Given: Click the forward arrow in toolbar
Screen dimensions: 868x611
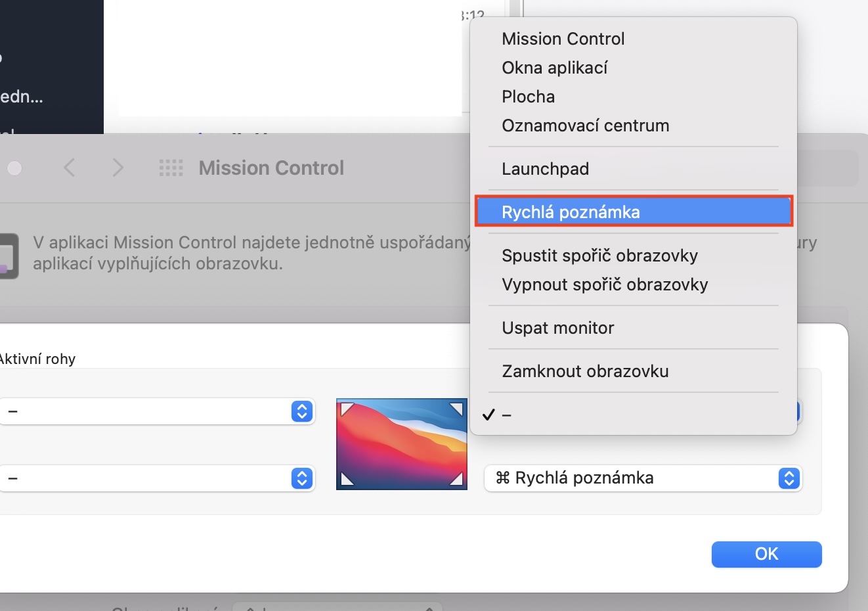Looking at the screenshot, I should click(x=118, y=168).
